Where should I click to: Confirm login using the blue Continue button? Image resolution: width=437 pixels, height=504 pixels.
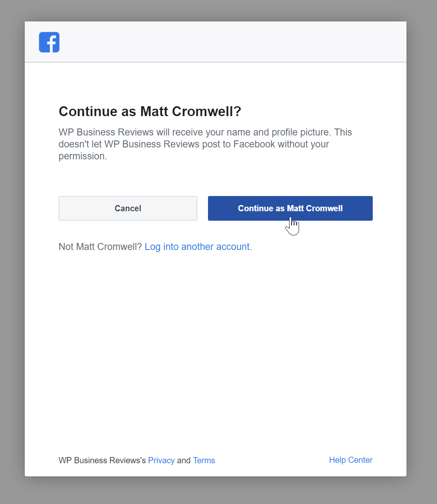click(x=290, y=208)
